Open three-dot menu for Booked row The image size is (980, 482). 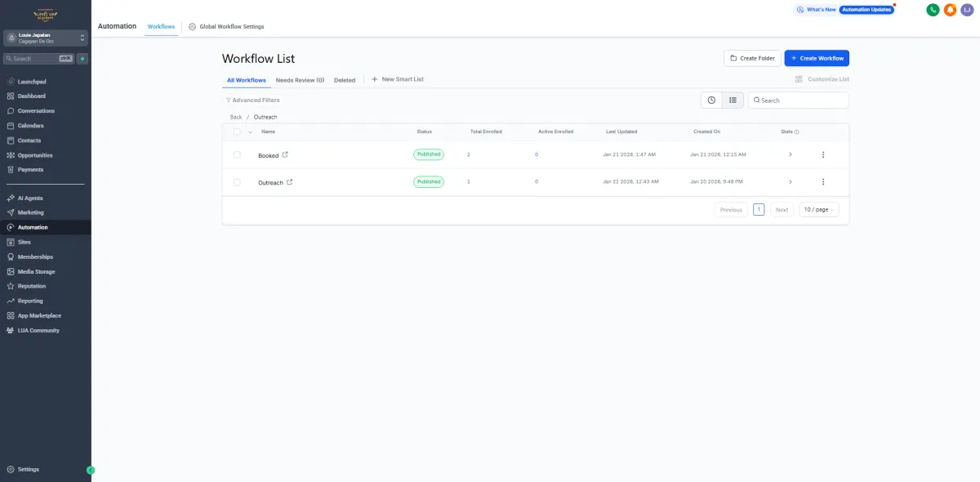[823, 155]
